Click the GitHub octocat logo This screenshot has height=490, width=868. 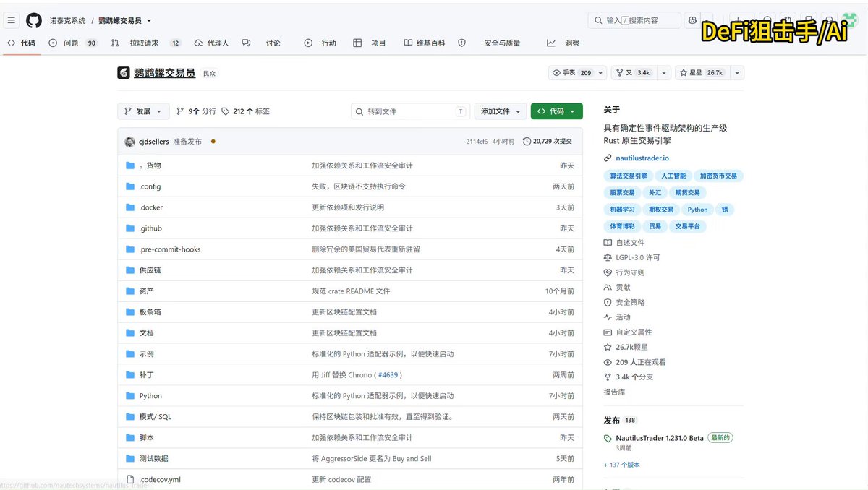tap(34, 20)
